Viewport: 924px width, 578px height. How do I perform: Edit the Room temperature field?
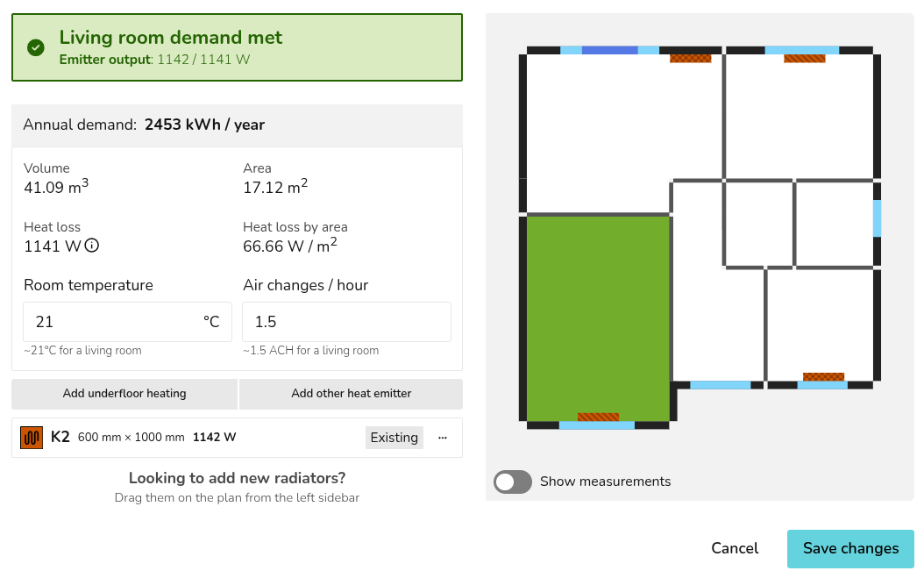[x=114, y=322]
